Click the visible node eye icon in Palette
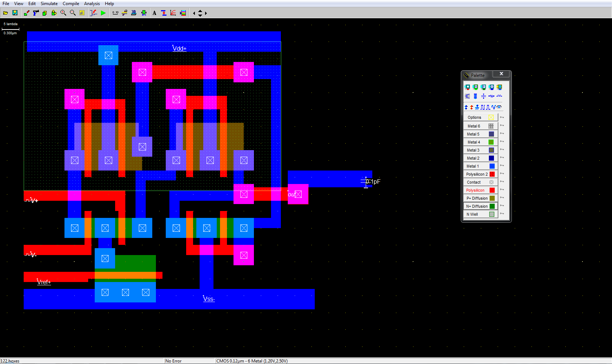Image resolution: width=612 pixels, height=364 pixels. 499,107
